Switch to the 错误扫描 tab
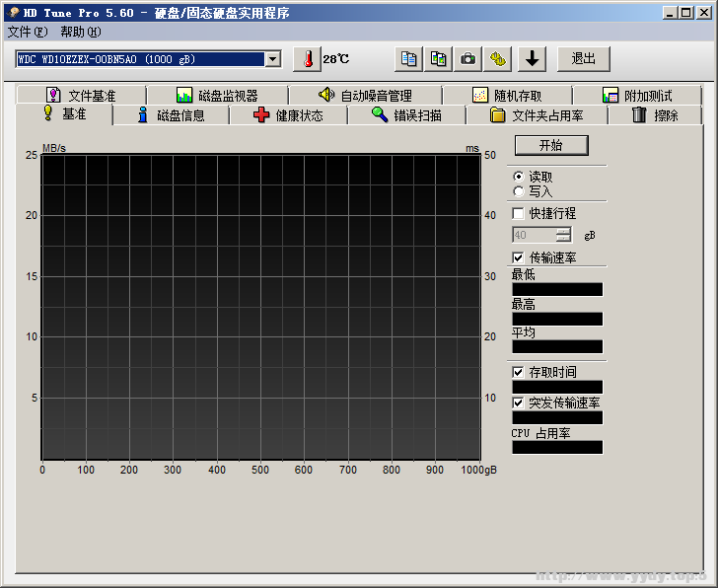718x588 pixels. pyautogui.click(x=406, y=115)
